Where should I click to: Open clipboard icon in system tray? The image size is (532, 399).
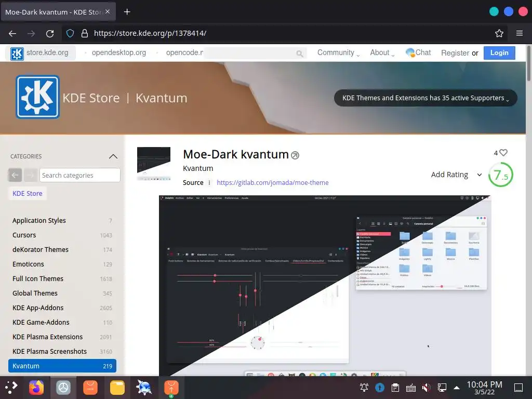[x=395, y=387]
